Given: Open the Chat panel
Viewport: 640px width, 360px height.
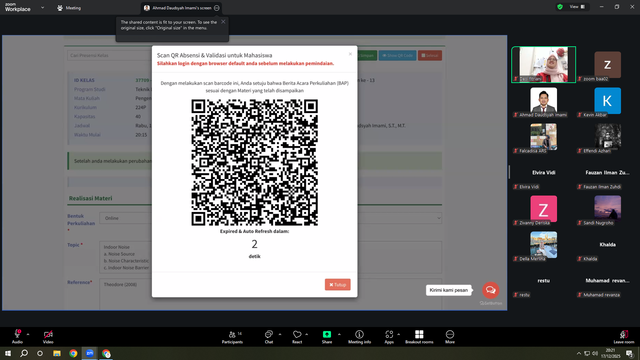Looking at the screenshot, I should point(269,337).
